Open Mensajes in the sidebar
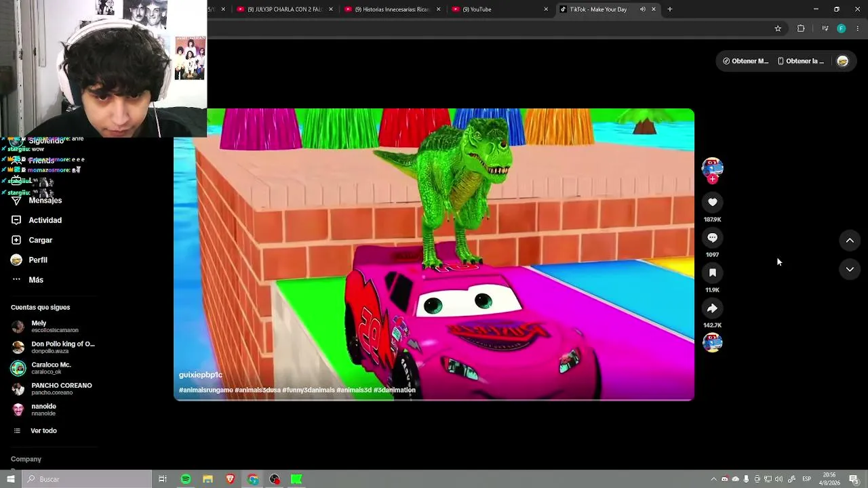The height and width of the screenshot is (488, 868). tap(45, 201)
